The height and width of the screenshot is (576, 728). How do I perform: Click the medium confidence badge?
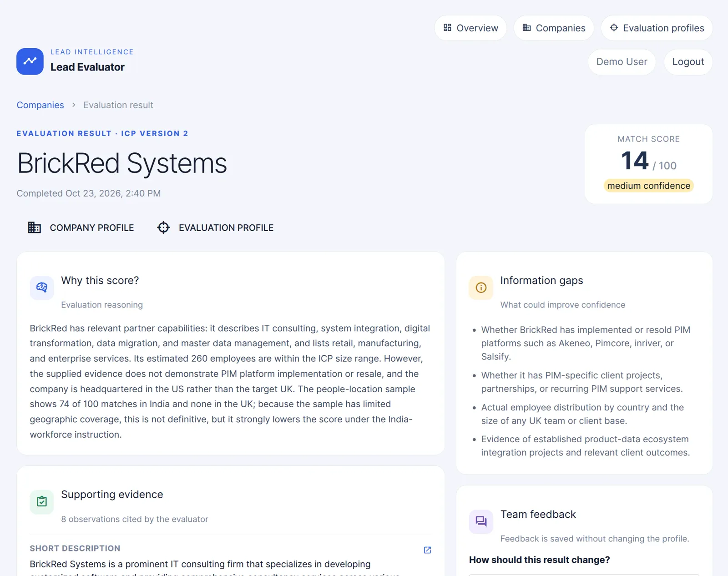(649, 186)
